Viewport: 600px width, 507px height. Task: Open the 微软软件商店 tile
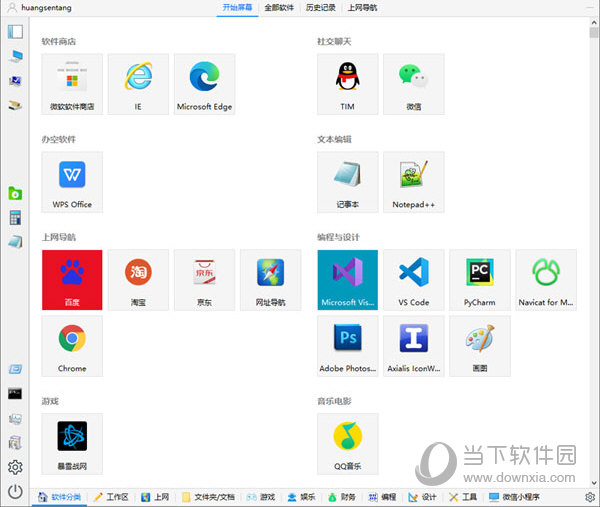(72, 84)
